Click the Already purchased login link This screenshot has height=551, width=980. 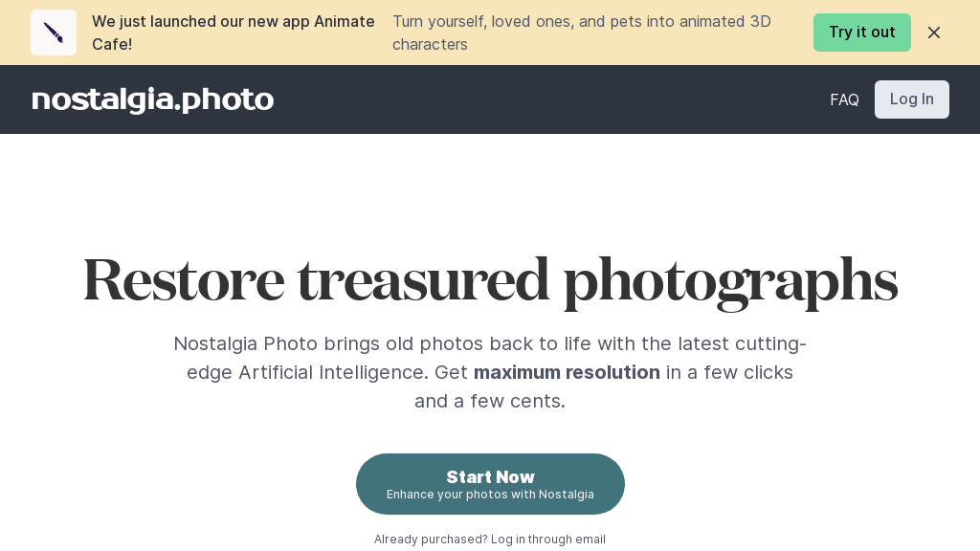coord(490,540)
